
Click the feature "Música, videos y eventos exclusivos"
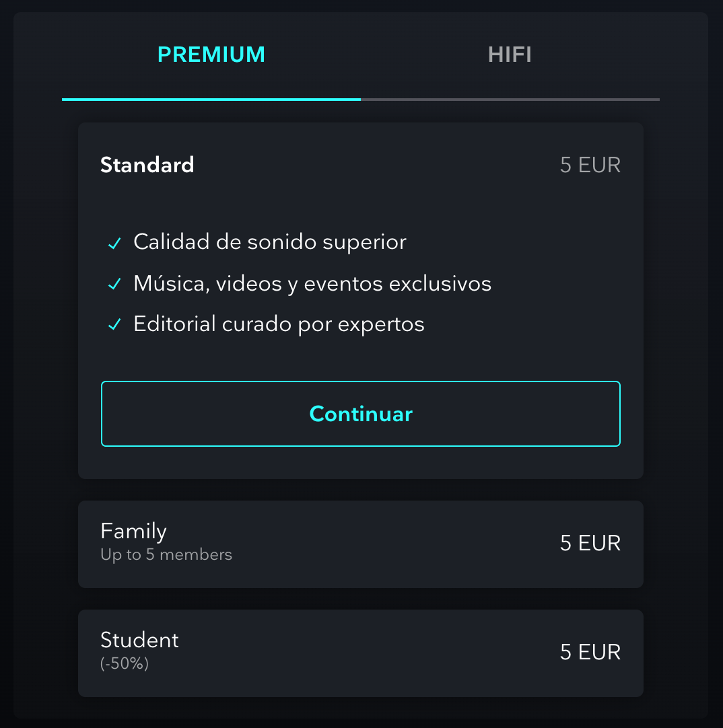tap(312, 284)
